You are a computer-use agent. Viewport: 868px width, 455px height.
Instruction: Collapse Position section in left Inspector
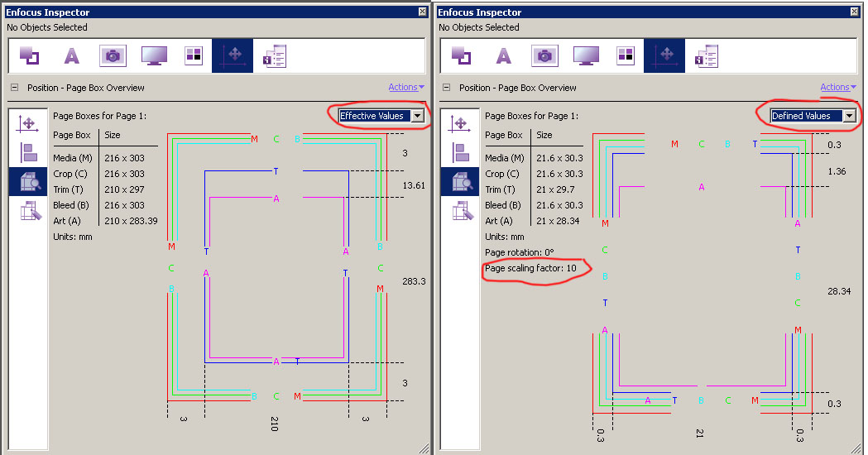coord(14,88)
